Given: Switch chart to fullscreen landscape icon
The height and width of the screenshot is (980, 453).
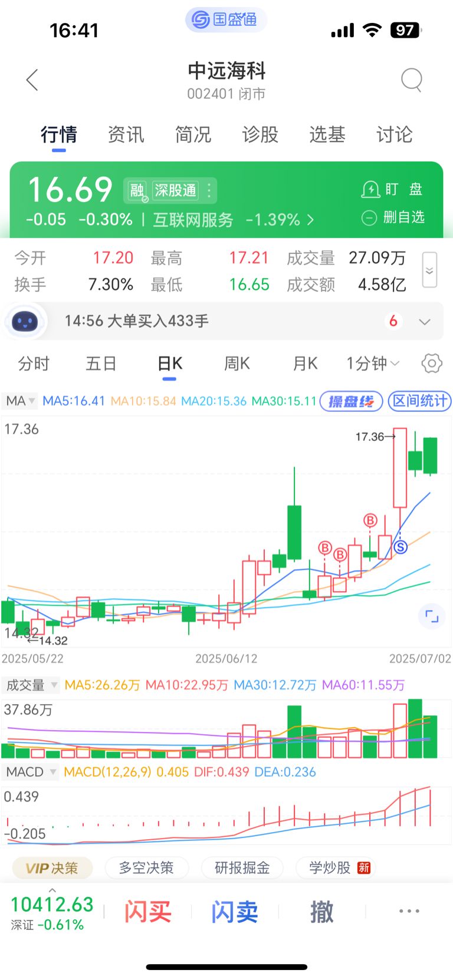Looking at the screenshot, I should point(432,617).
